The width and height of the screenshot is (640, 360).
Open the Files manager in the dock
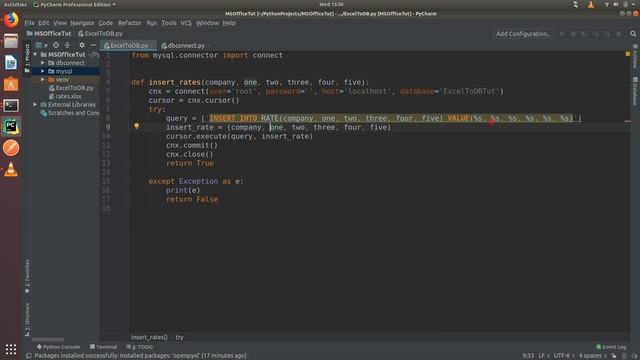(x=11, y=41)
